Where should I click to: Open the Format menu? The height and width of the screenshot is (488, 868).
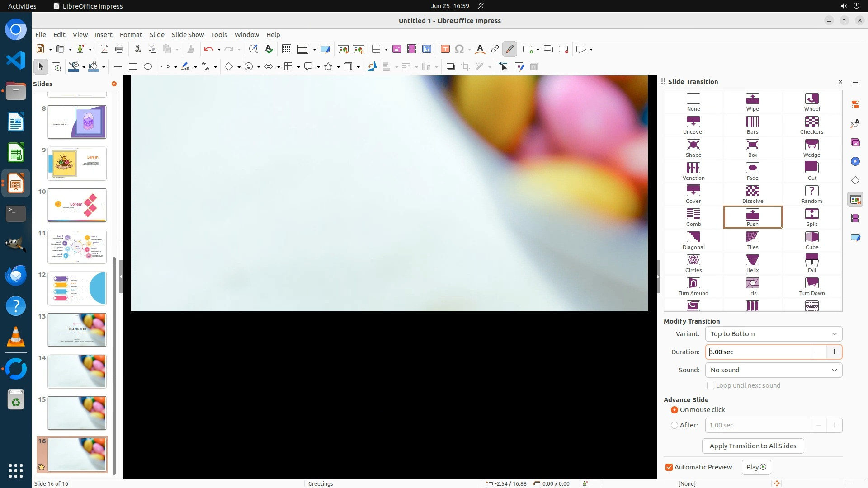(x=131, y=35)
